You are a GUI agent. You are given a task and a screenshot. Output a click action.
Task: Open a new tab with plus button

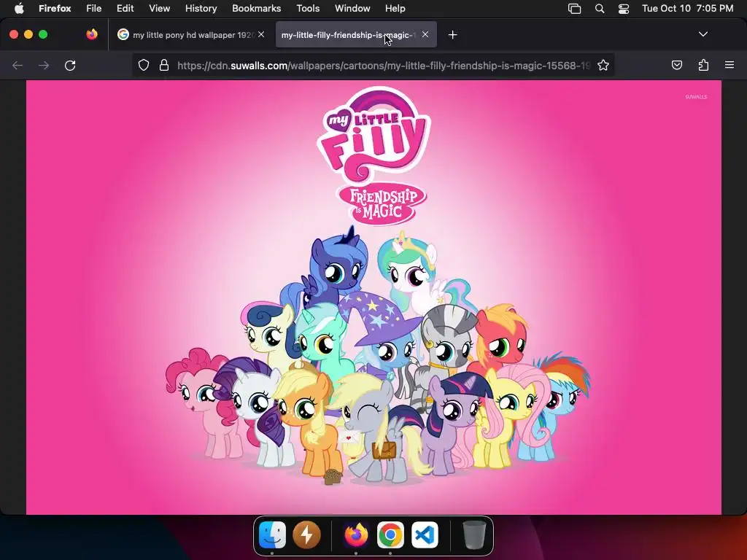click(x=452, y=35)
